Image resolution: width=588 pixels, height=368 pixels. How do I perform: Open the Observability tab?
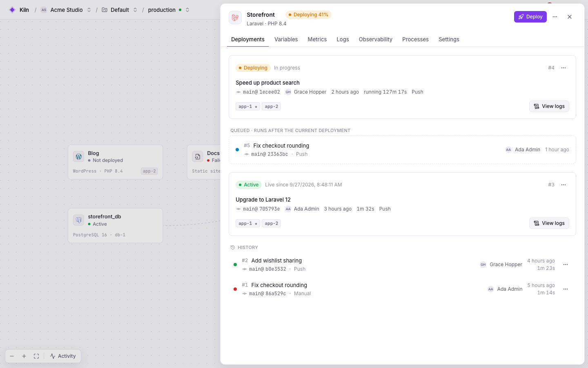376,39
